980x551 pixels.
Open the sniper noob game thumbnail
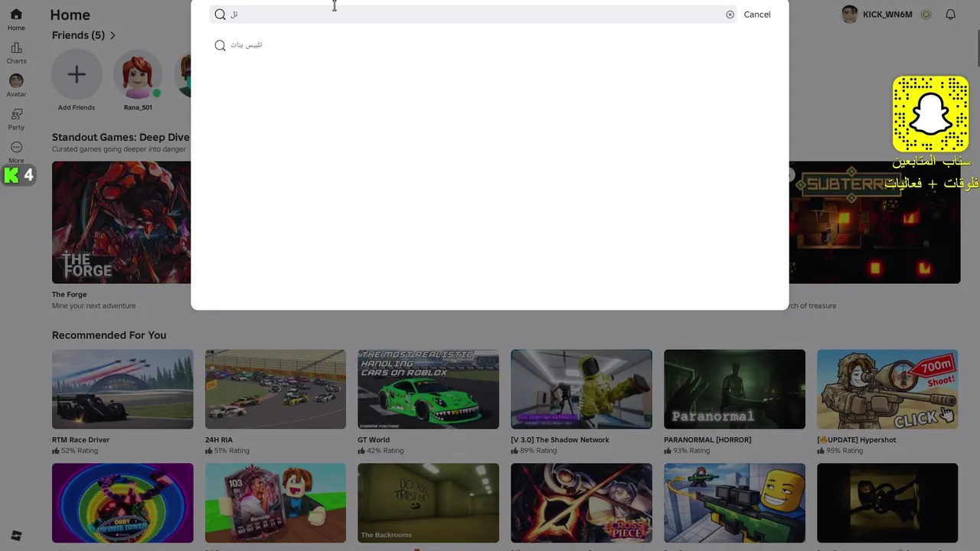[734, 503]
